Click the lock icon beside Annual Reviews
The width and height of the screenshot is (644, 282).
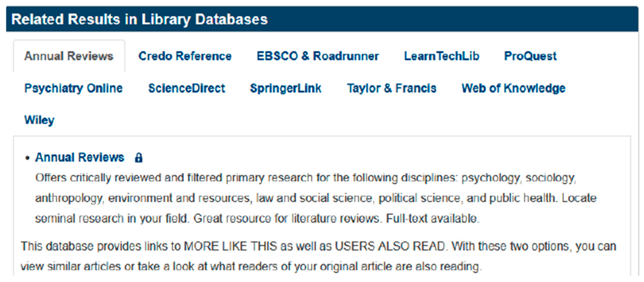tap(138, 158)
